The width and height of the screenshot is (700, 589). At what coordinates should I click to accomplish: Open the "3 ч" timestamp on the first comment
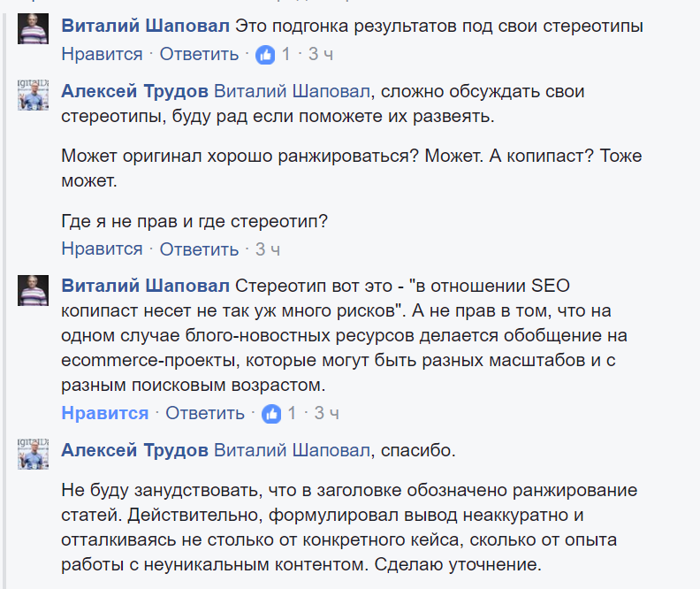pyautogui.click(x=321, y=55)
